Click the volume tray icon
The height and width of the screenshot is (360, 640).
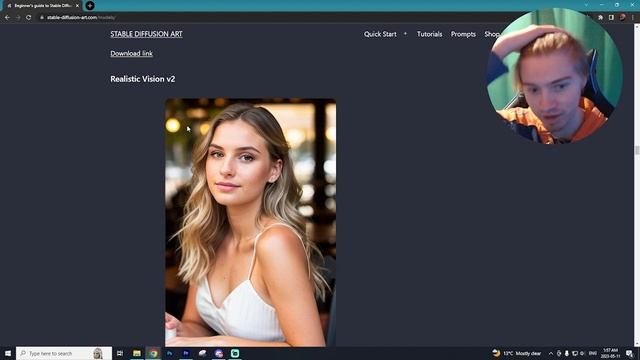[x=582, y=353]
